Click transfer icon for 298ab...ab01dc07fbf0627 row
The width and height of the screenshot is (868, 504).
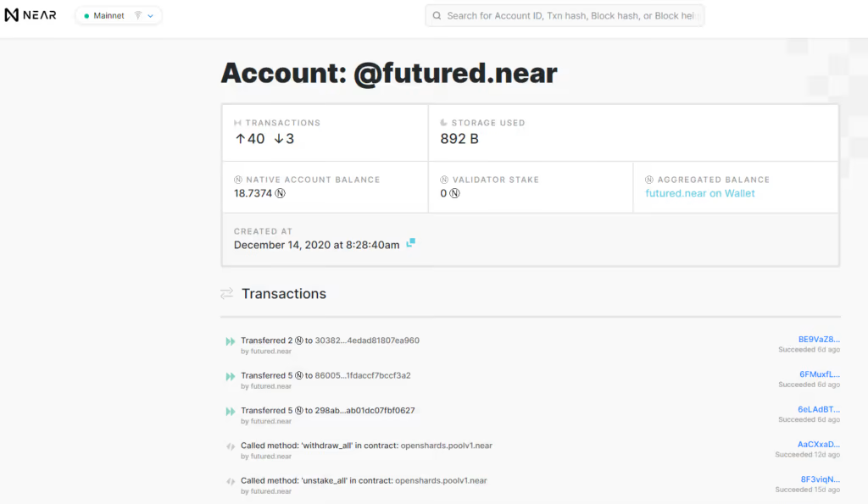click(x=231, y=411)
